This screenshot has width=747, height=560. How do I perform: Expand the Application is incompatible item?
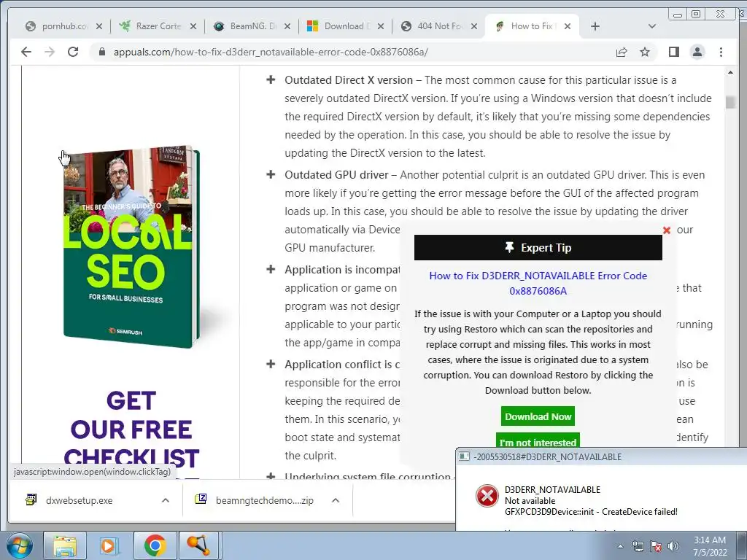click(271, 269)
